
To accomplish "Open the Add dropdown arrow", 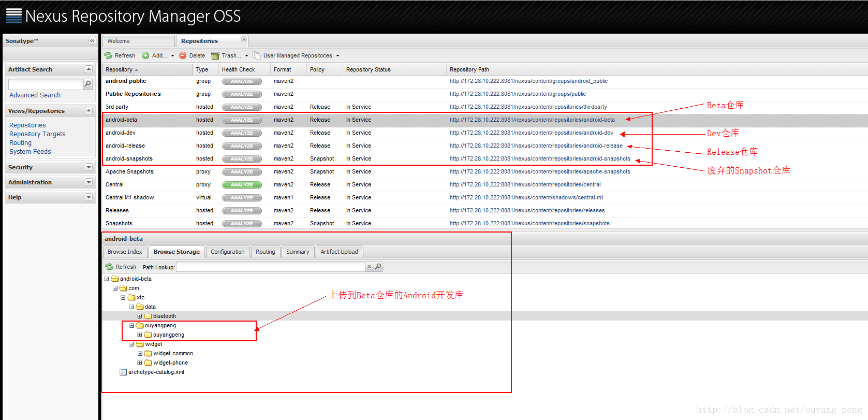I will click(x=172, y=55).
